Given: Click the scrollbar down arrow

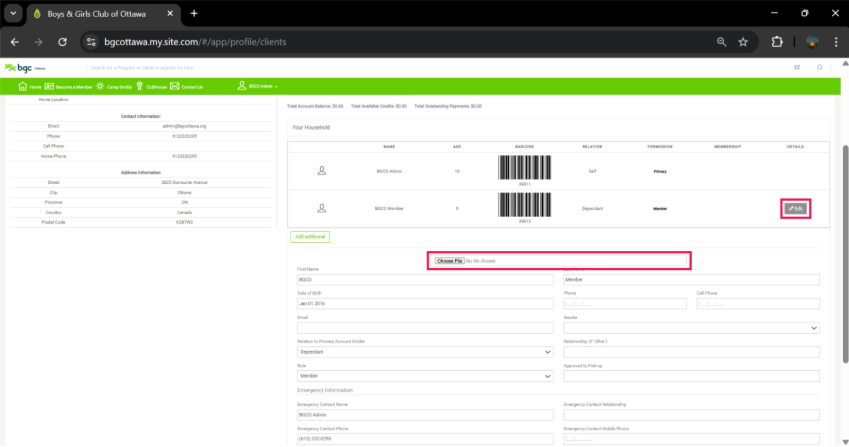Looking at the screenshot, I should (845, 442).
